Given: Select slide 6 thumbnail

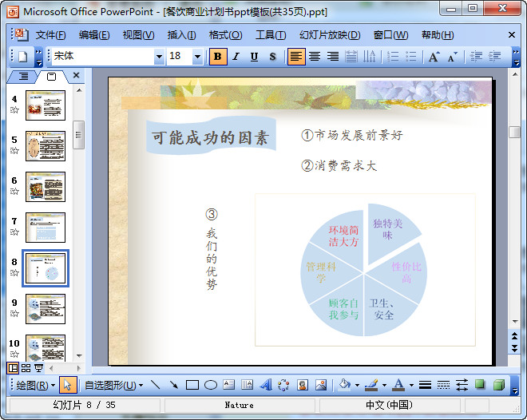Looking at the screenshot, I should coord(46,187).
